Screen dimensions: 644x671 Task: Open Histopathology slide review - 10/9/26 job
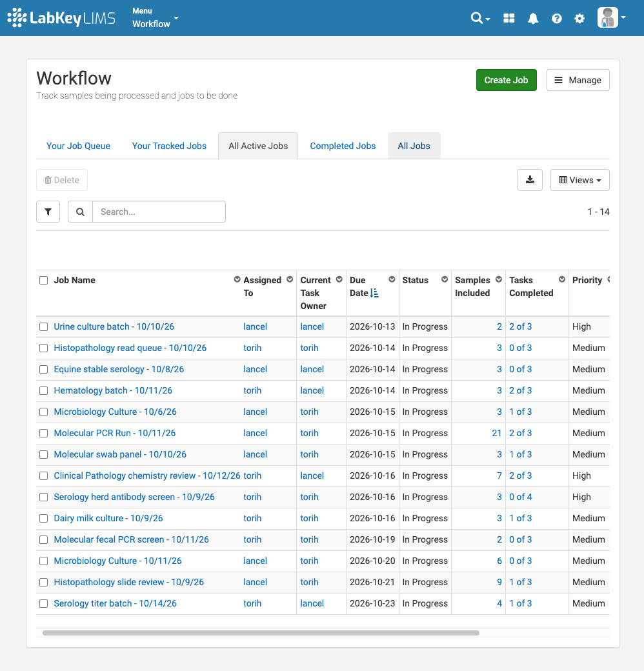pyautogui.click(x=129, y=582)
